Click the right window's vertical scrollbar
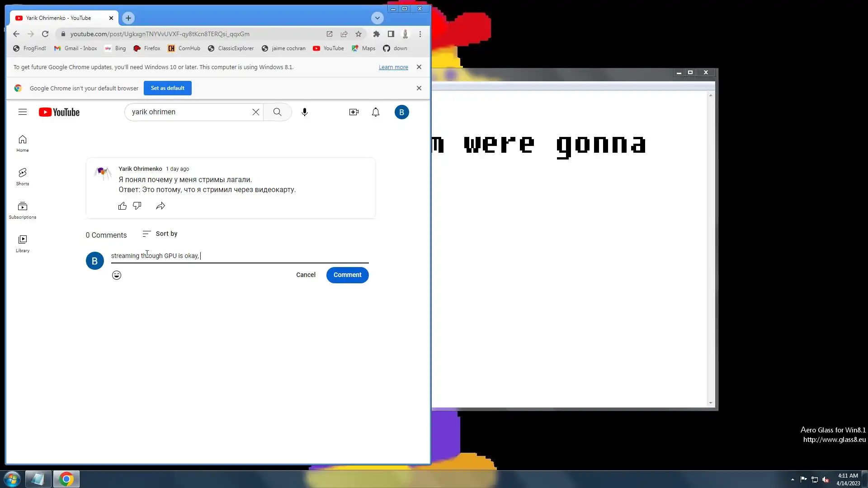Image resolution: width=868 pixels, height=488 pixels. coord(711,249)
